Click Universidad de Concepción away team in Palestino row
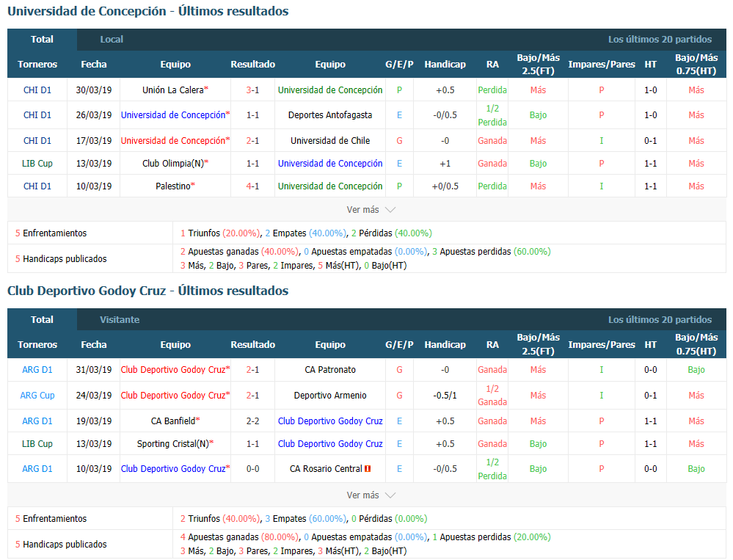Image resolution: width=733 pixels, height=560 pixels. coord(330,186)
